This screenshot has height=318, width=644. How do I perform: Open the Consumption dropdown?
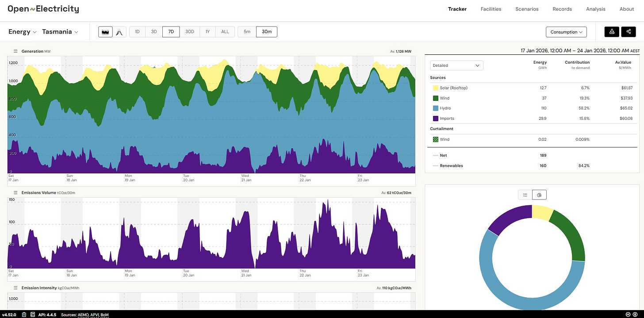point(567,32)
